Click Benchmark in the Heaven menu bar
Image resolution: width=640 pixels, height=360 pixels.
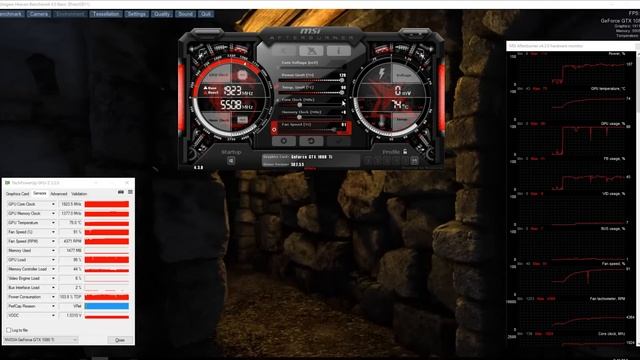tap(11, 14)
